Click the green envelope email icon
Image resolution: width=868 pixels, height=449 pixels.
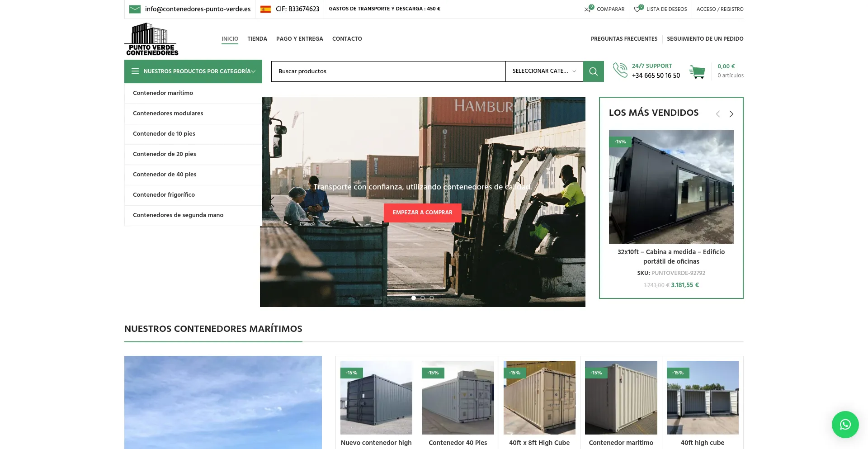[x=135, y=9]
